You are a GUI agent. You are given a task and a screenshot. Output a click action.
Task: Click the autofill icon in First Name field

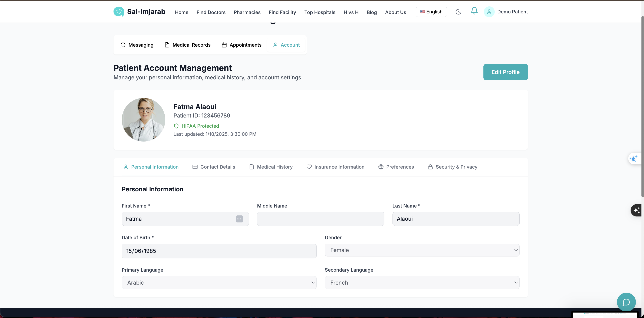[x=239, y=219]
